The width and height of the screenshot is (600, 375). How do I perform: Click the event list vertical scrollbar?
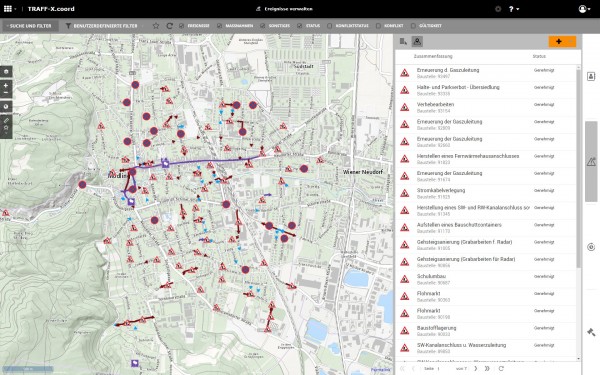578,168
